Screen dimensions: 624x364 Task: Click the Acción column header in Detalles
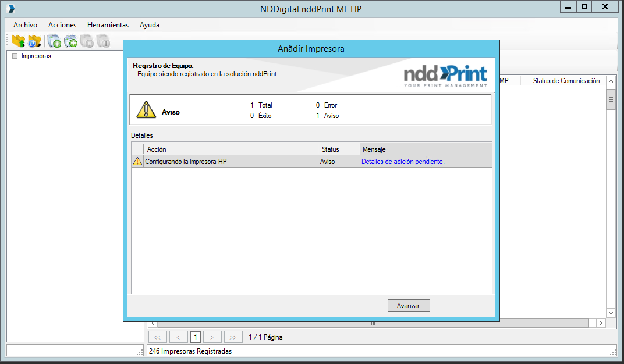(231, 149)
